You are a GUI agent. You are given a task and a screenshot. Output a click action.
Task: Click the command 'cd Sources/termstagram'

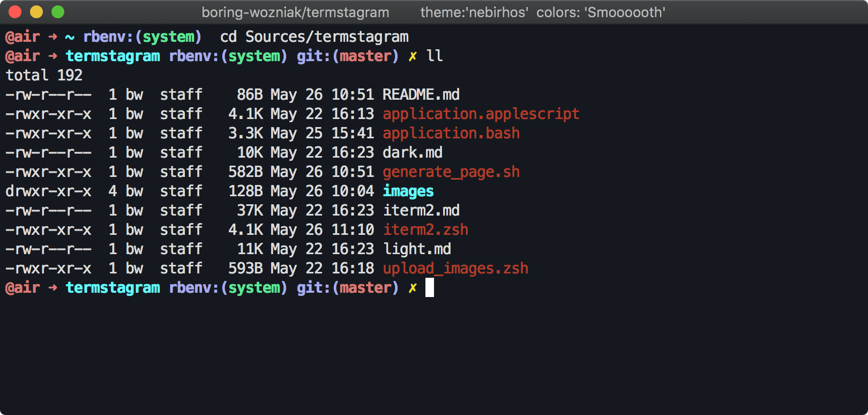[315, 37]
